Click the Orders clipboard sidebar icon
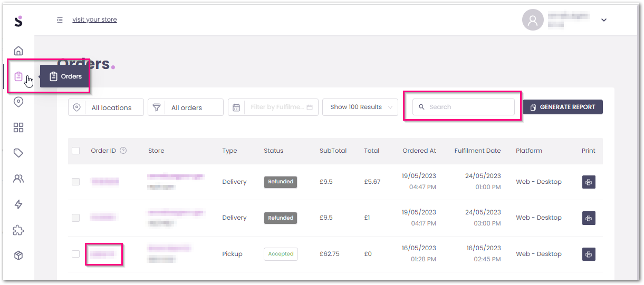The height and width of the screenshot is (285, 644). click(18, 77)
